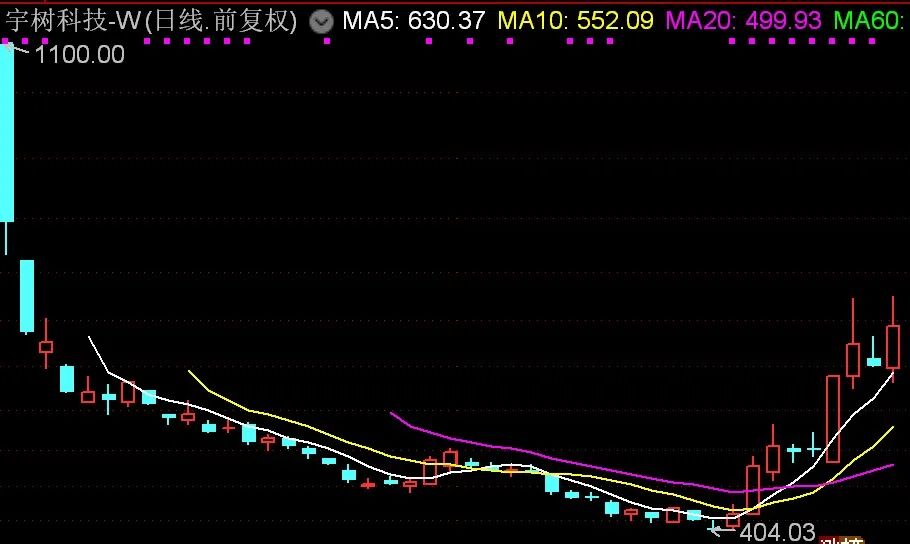Select the MA5: 630.37 indicator label
Viewport: 910px width, 544px height.
point(413,21)
